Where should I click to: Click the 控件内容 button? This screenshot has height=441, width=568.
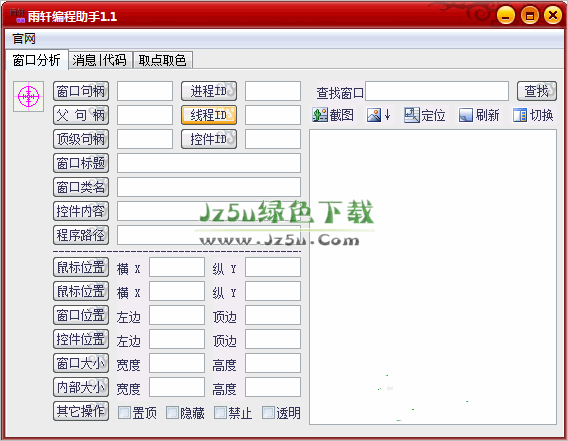tap(81, 211)
